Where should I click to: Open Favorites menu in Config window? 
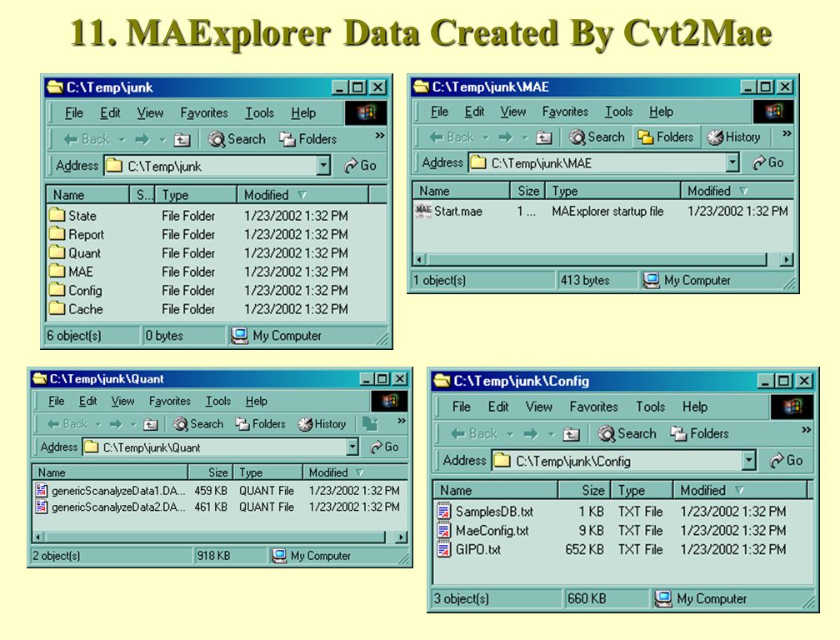tap(593, 407)
